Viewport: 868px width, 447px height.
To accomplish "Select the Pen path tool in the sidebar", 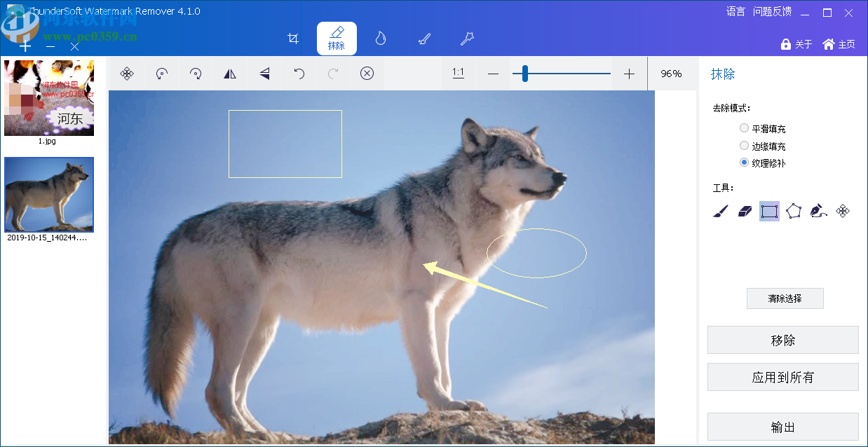I will coord(818,211).
